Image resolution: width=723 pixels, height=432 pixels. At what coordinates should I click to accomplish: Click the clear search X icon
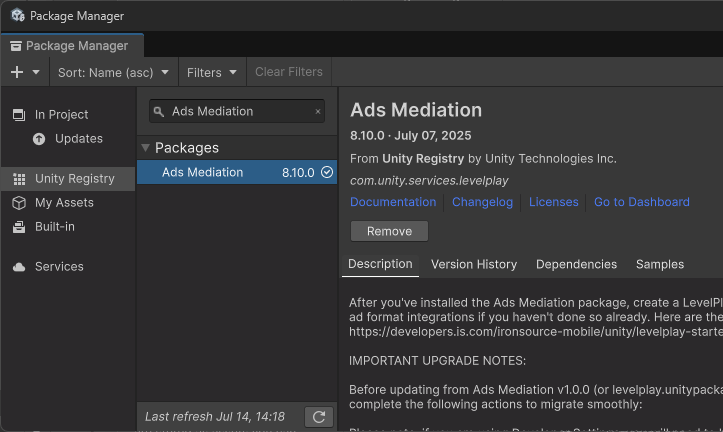coord(318,112)
